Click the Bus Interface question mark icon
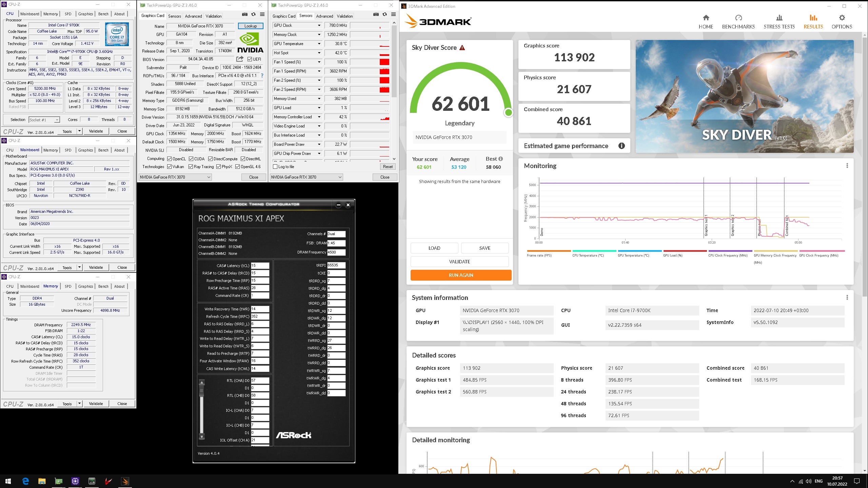 pyautogui.click(x=262, y=76)
